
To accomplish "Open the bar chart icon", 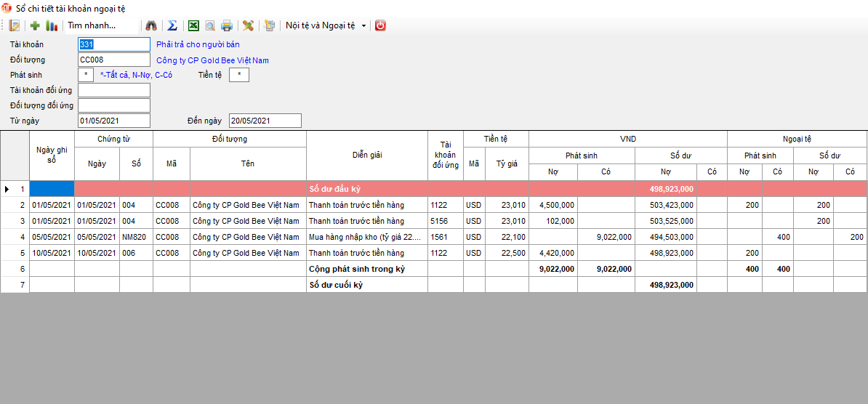I will (52, 25).
